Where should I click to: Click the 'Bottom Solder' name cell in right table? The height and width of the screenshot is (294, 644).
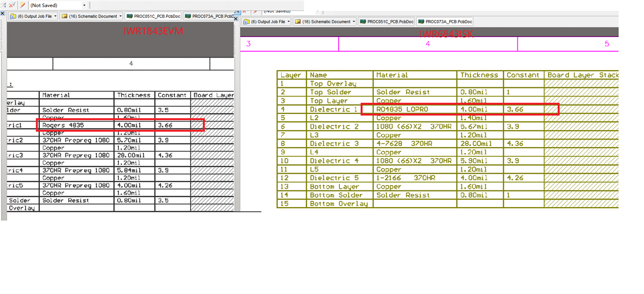click(340, 195)
